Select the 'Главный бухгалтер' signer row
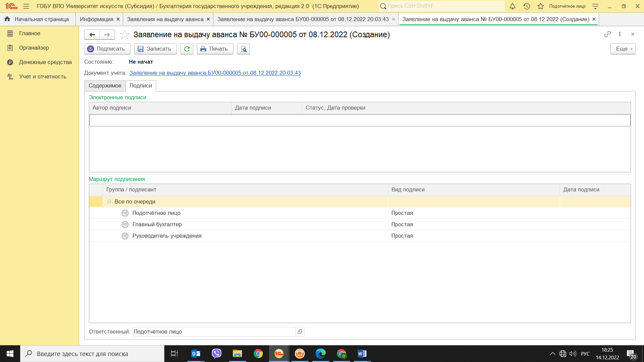The height and width of the screenshot is (362, 644). (157, 225)
